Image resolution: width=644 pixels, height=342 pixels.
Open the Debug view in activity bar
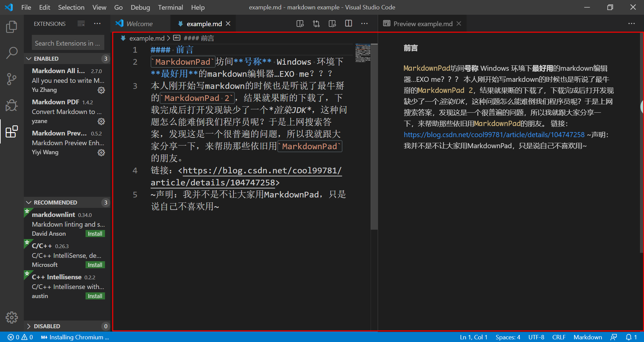click(x=12, y=105)
